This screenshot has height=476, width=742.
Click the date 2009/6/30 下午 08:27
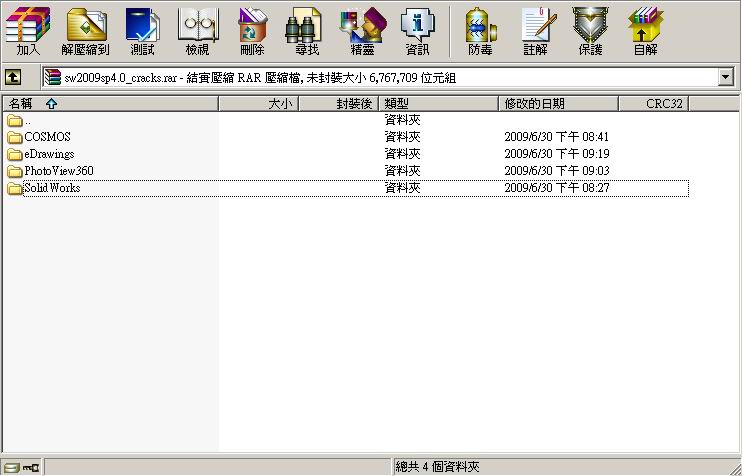(556, 188)
